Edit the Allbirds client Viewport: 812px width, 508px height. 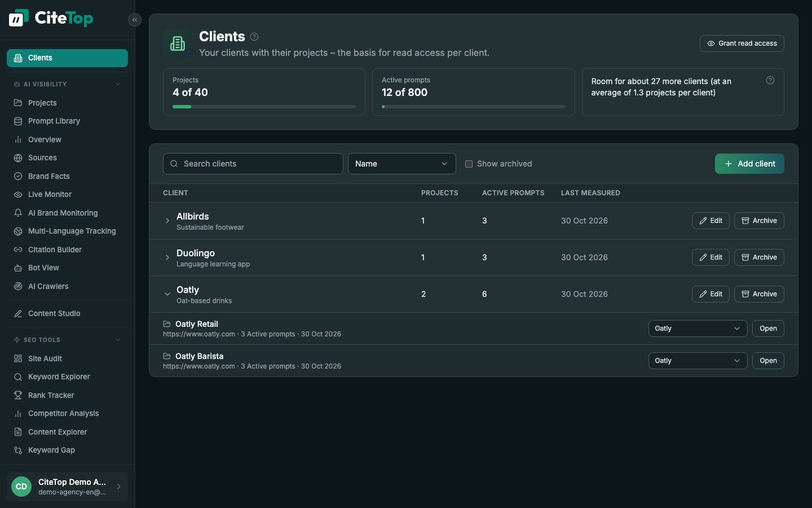click(x=710, y=221)
